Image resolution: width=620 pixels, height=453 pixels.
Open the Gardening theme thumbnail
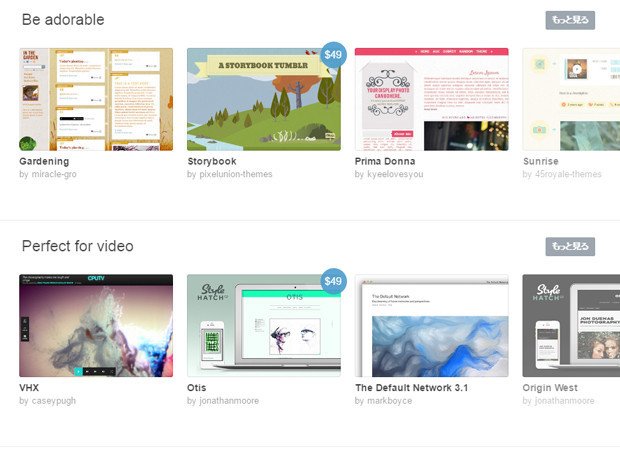click(96, 99)
